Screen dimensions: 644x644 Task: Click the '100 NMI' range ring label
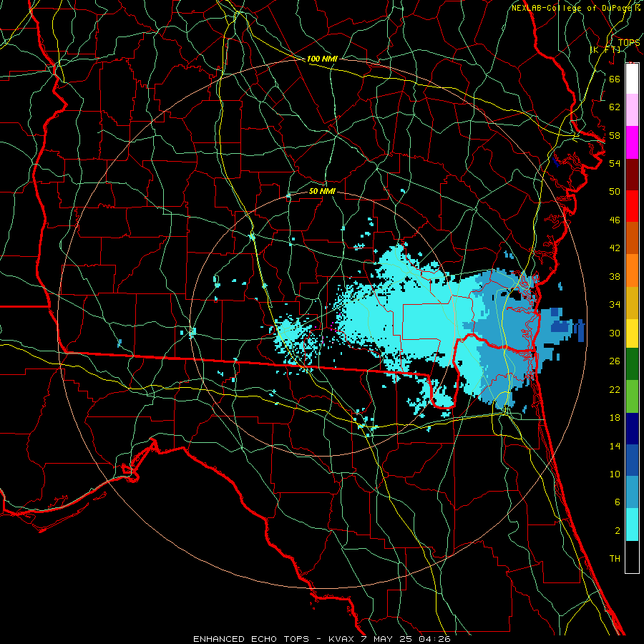point(322,59)
